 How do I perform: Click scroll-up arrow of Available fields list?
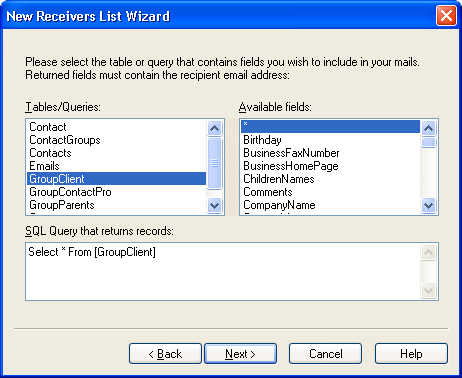click(x=428, y=128)
